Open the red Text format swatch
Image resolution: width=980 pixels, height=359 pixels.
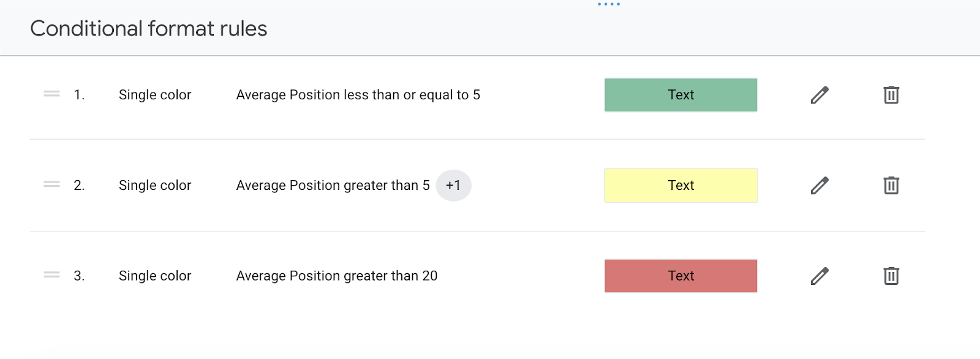pos(680,276)
